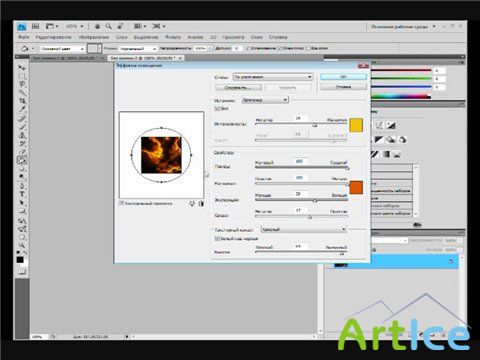Image resolution: width=480 pixels, height=360 pixels.
Task: Click the orange material color swatch
Action: click(356, 187)
